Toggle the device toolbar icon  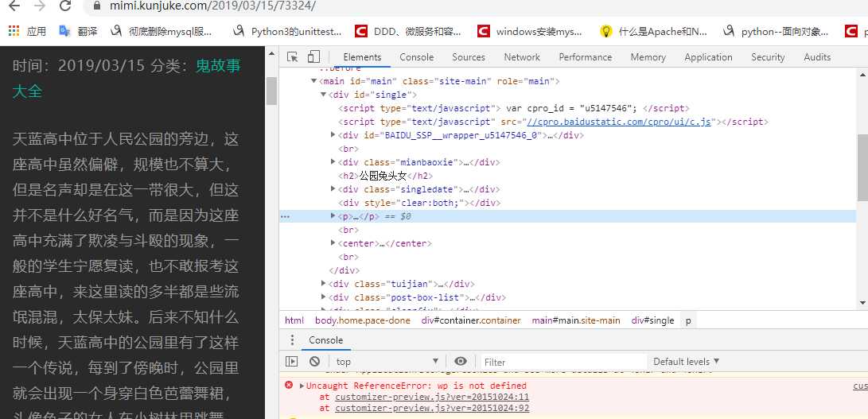[x=314, y=57]
